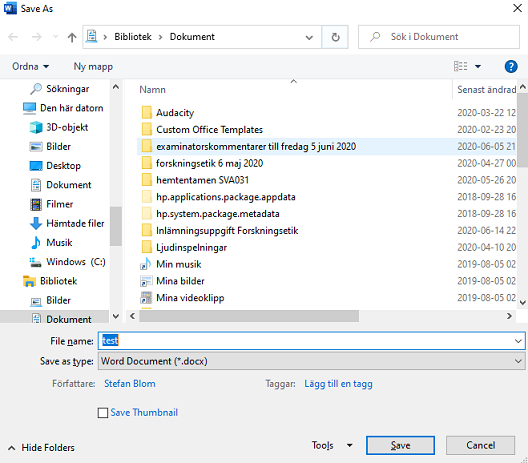Collapse the folder pane with Hide Folders
The width and height of the screenshot is (528, 463).
click(x=41, y=448)
